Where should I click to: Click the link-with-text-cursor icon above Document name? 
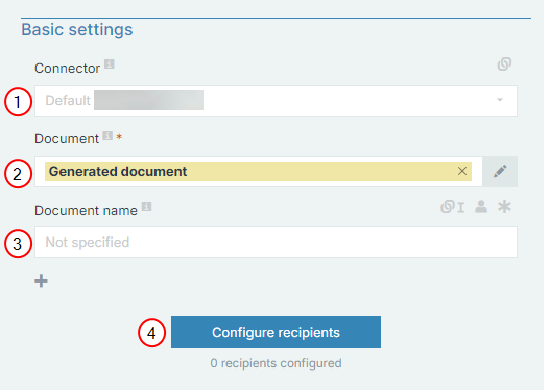[452, 207]
